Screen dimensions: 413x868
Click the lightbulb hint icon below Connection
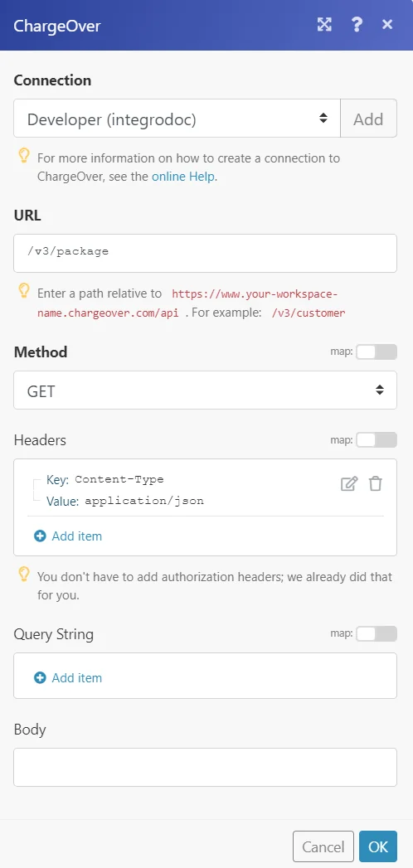pyautogui.click(x=24, y=157)
